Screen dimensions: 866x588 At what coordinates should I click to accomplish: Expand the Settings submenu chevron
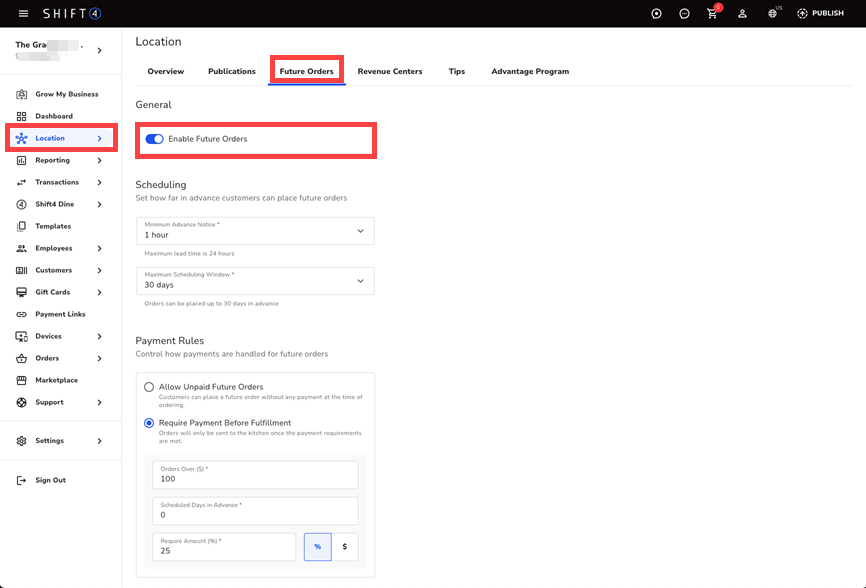coord(99,441)
